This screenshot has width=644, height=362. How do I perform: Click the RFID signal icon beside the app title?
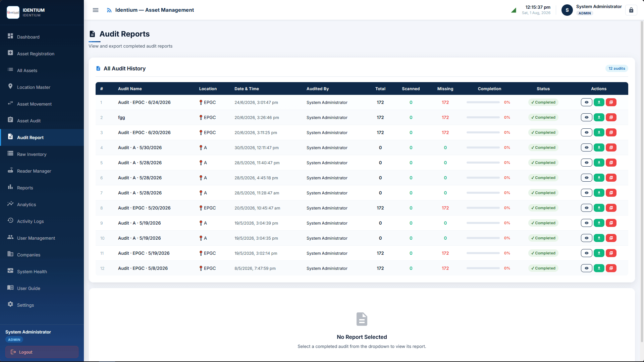(x=109, y=10)
